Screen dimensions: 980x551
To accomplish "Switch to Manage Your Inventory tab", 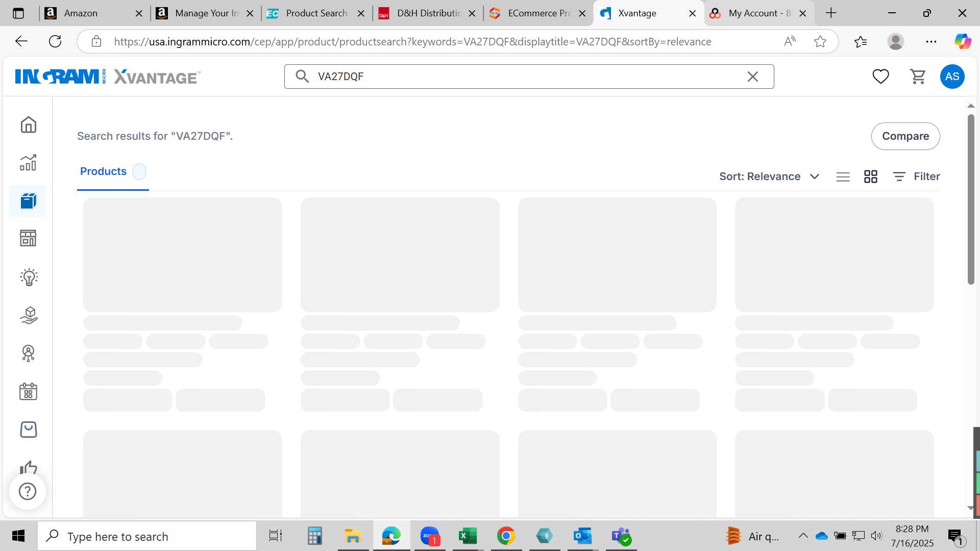I will point(204,13).
